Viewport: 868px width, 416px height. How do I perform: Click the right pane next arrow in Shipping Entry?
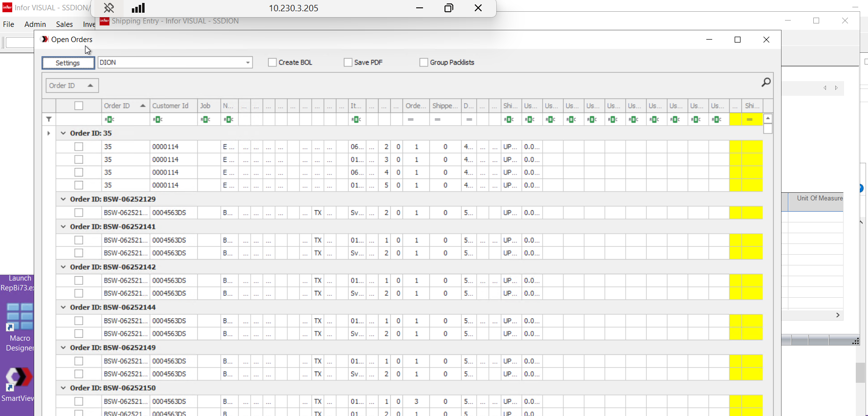point(836,88)
